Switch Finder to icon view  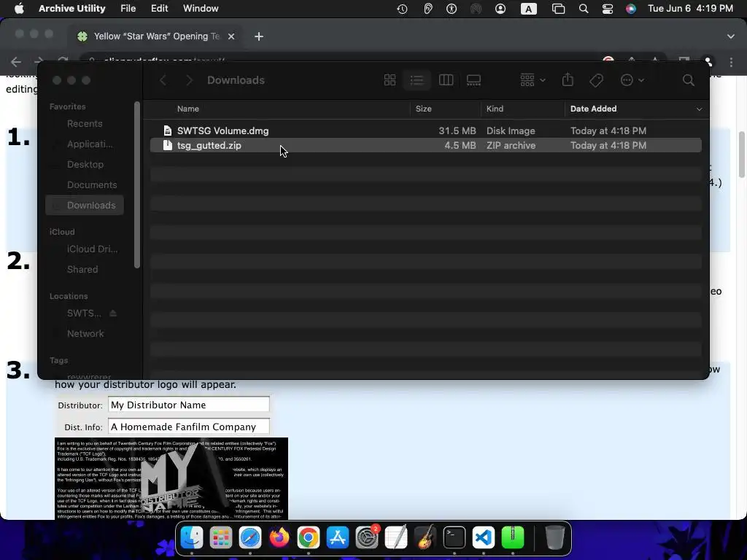390,80
